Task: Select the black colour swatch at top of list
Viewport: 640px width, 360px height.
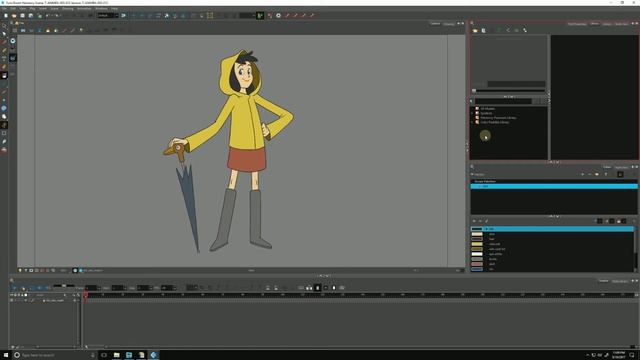Action: point(477,229)
